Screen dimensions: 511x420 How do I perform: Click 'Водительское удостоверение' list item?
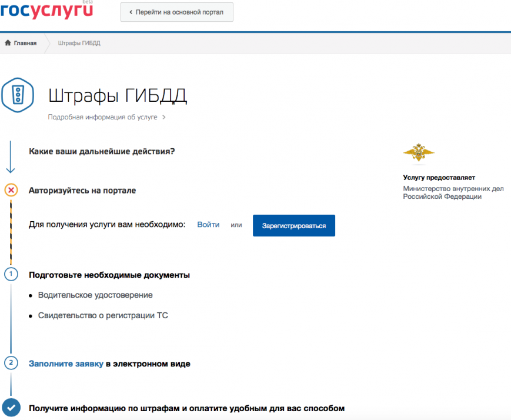[x=95, y=295]
